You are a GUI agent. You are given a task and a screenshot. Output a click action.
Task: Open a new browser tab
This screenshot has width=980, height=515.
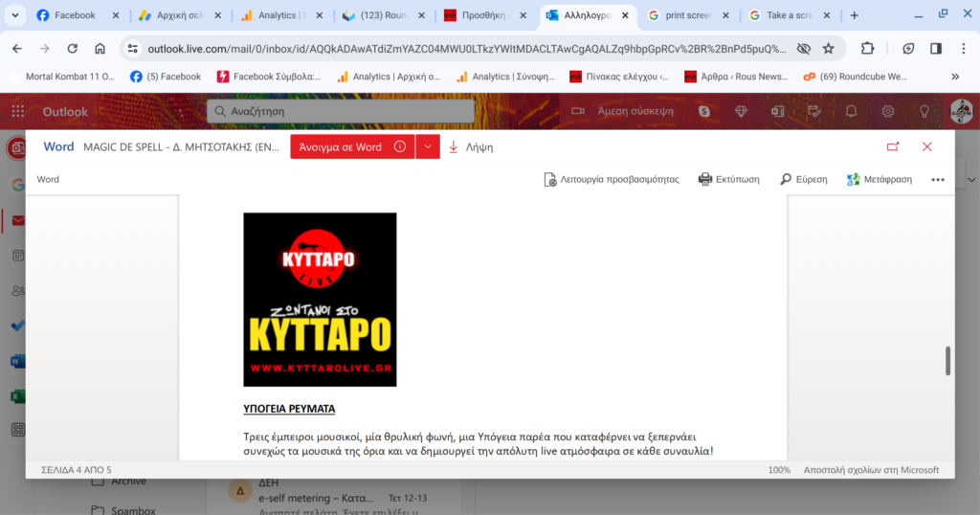coord(855,15)
